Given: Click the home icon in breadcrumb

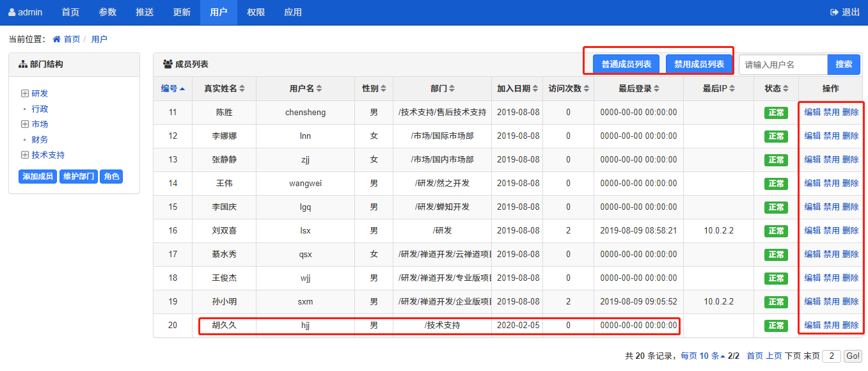Looking at the screenshot, I should pos(57,40).
